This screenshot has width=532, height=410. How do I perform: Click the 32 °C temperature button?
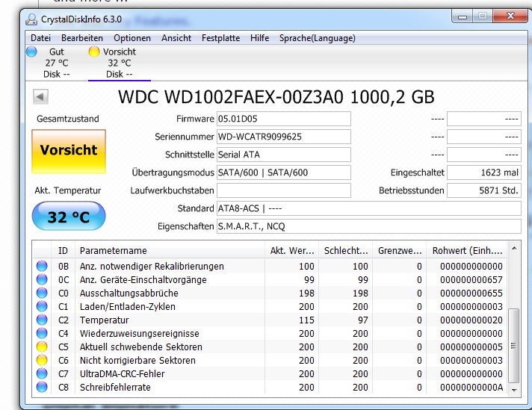[x=69, y=217]
